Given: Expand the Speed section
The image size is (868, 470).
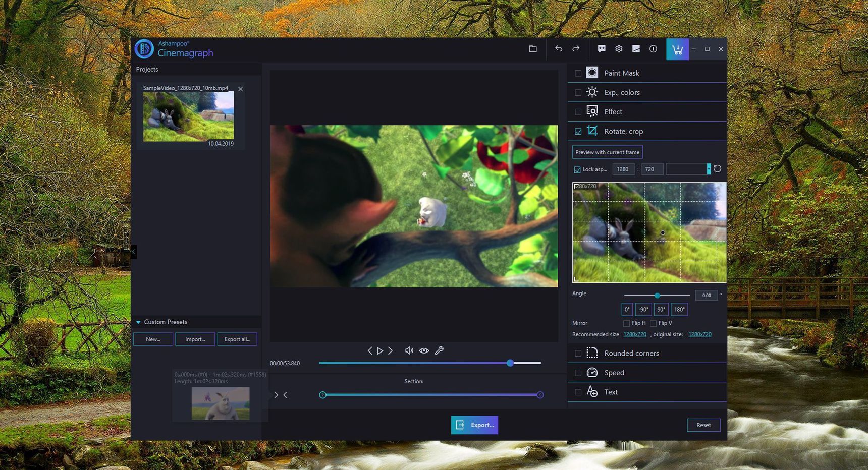Looking at the screenshot, I should (x=647, y=373).
